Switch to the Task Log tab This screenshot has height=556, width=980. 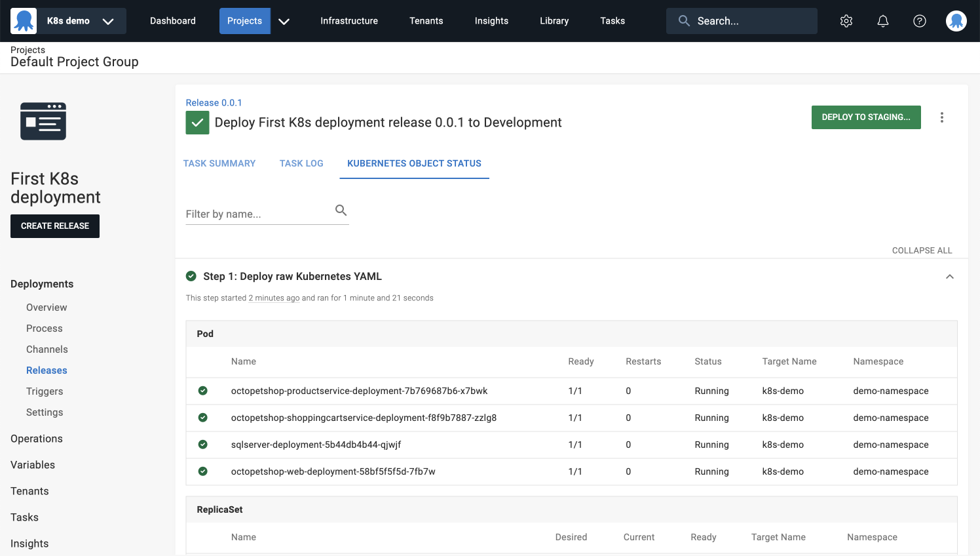coord(301,163)
